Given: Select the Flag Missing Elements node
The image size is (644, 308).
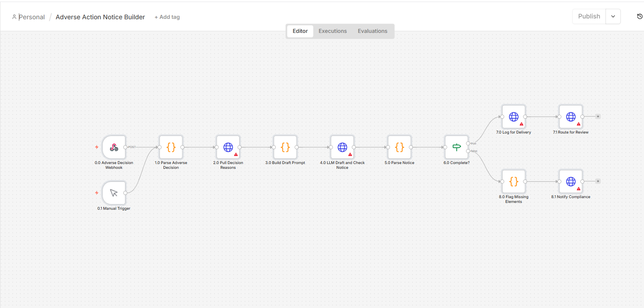Looking at the screenshot, I should (x=514, y=182).
